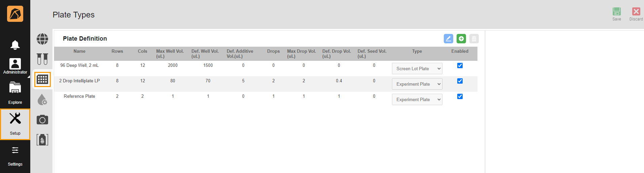Click the green add plate button
The width and height of the screenshot is (644, 173).
pos(461,39)
